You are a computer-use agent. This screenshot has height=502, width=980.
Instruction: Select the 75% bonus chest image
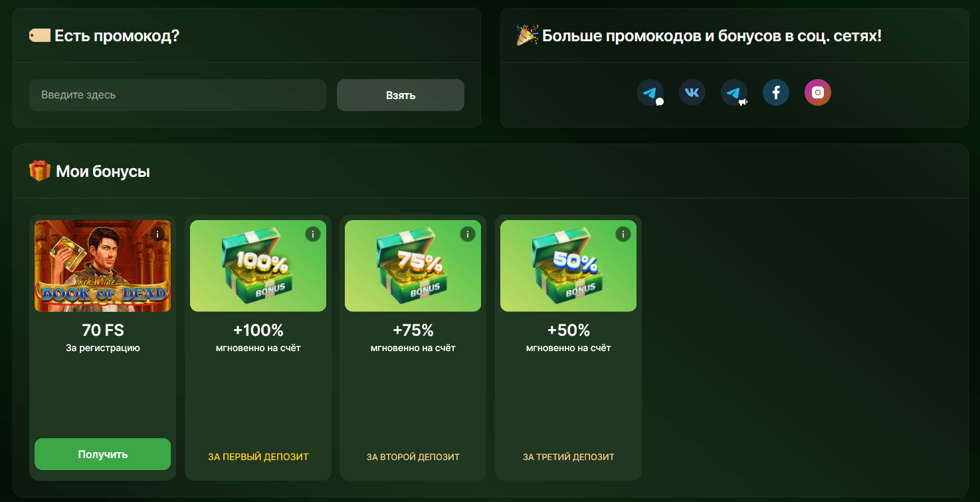413,266
